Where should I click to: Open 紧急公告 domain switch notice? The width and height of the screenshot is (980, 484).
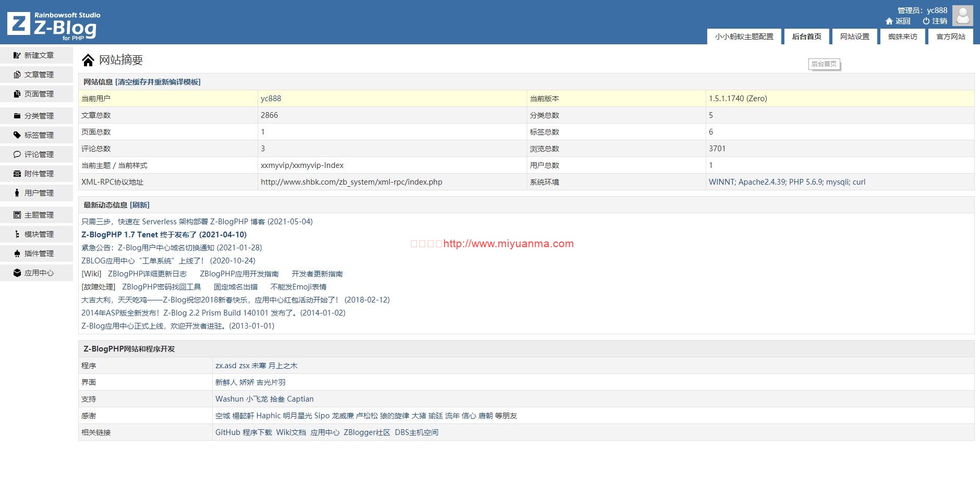pos(172,248)
